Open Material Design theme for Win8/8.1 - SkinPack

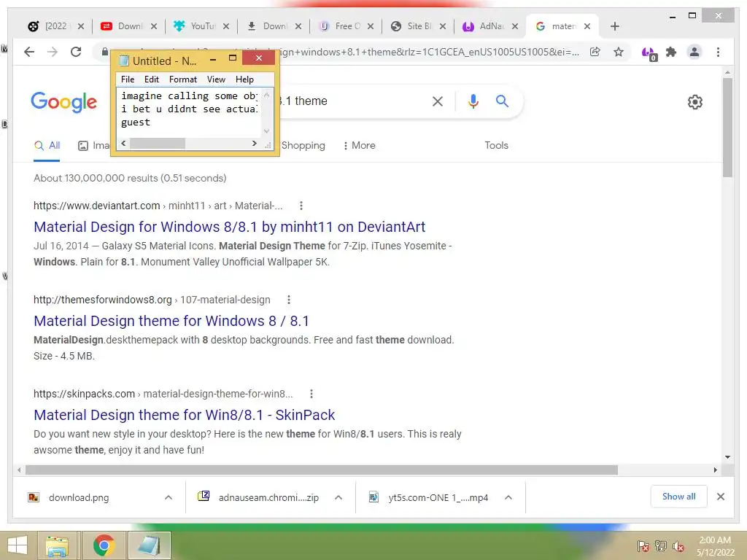(x=185, y=415)
